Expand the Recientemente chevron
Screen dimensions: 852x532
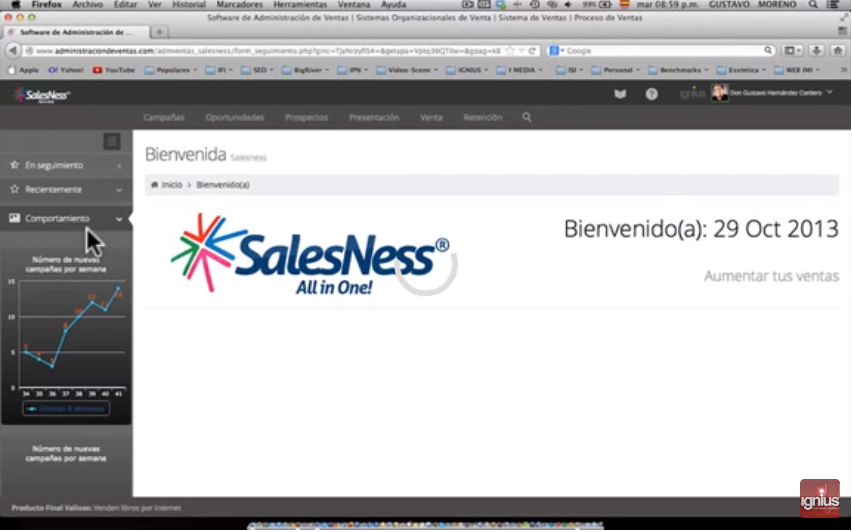(x=119, y=190)
